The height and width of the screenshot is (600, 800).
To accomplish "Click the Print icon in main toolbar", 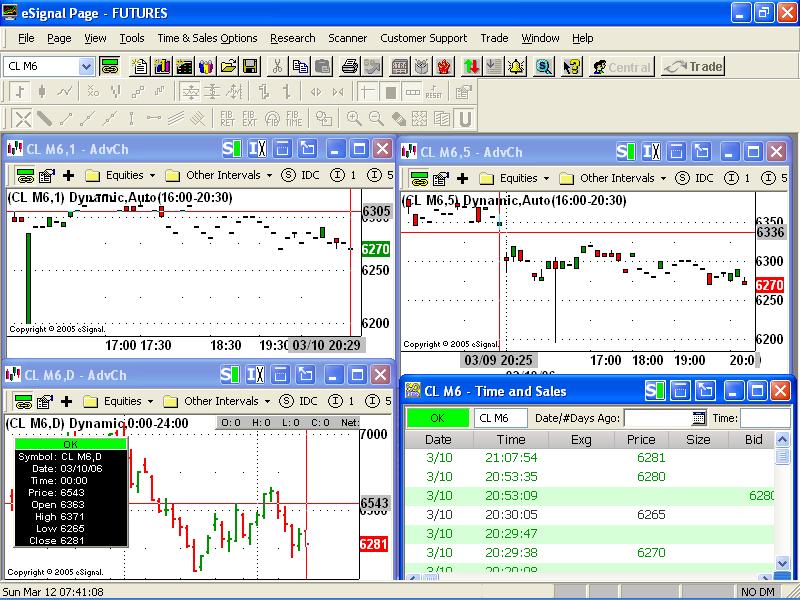I will [349, 67].
